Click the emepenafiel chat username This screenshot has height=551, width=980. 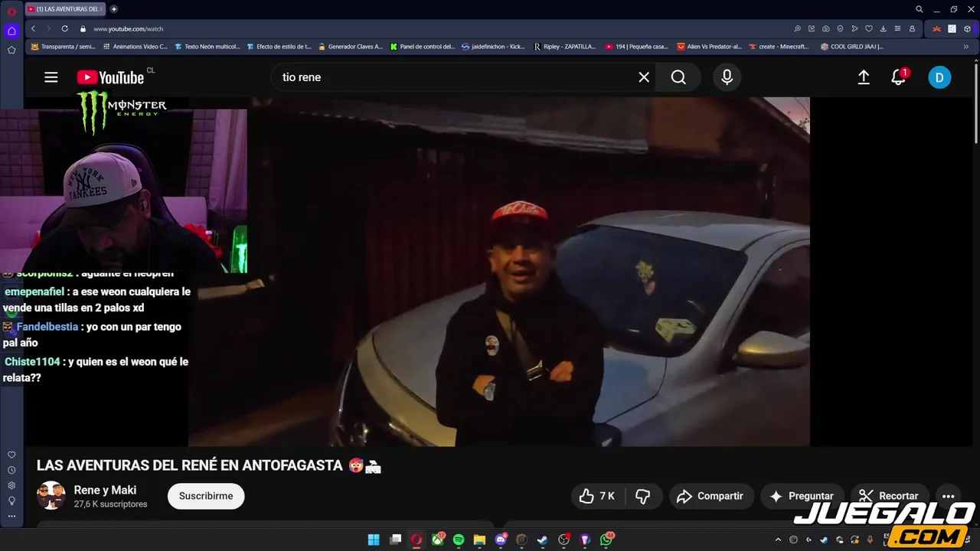(x=34, y=292)
